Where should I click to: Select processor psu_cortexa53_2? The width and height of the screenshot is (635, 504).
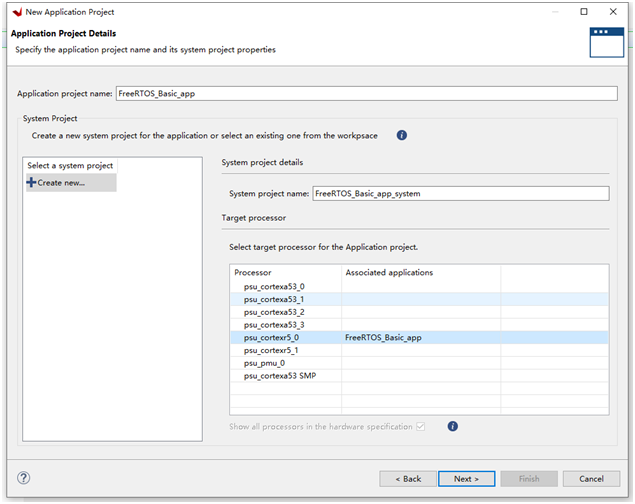(x=419, y=312)
